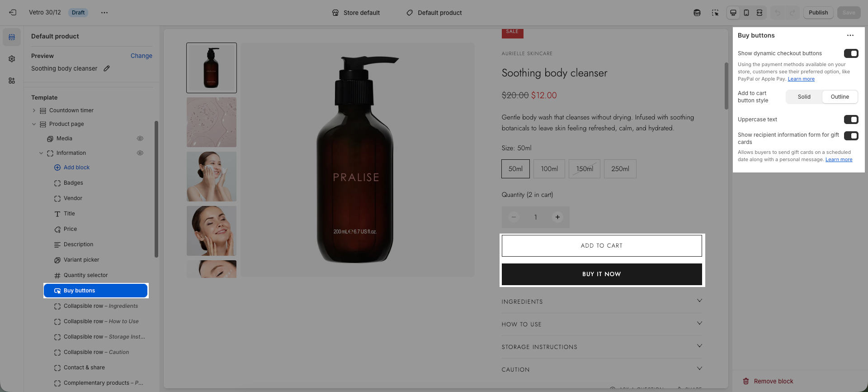Click the pencil icon beside Soothing body cleanser
Screen dimensions: 868x392
107,68
